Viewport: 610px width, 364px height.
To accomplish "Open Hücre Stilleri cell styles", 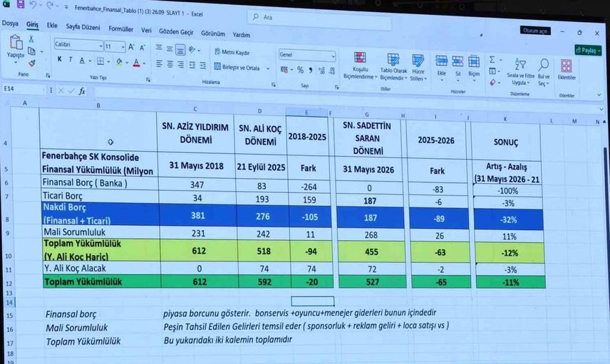I will tap(418, 68).
